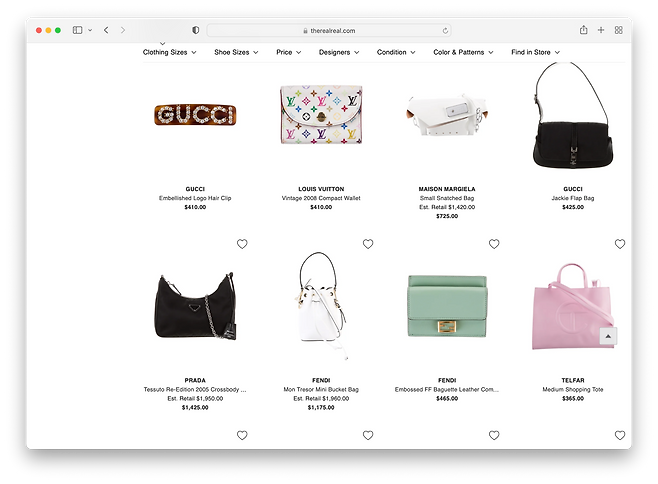Save the Telfar Shopping Tote via the heart
Viewport: 658px width, 484px height.
(620, 244)
